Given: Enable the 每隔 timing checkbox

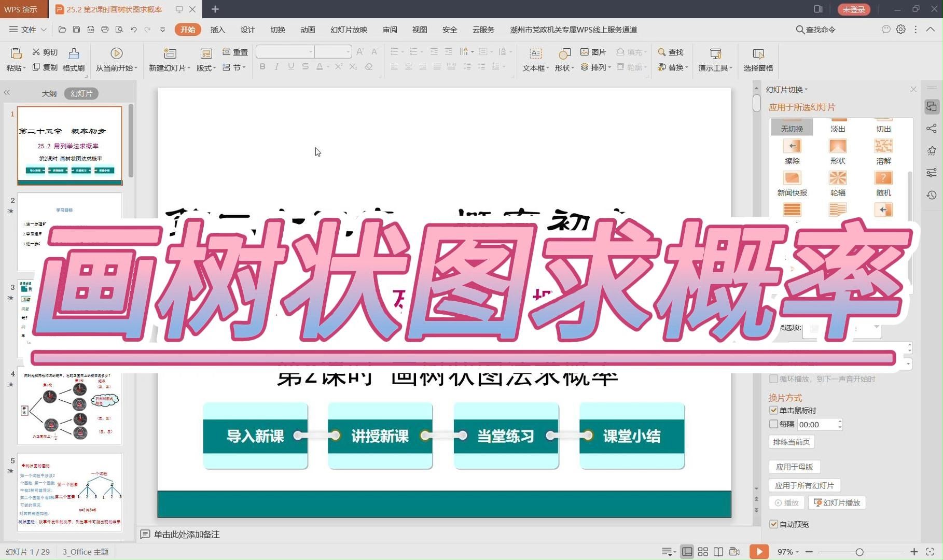Looking at the screenshot, I should click(773, 424).
